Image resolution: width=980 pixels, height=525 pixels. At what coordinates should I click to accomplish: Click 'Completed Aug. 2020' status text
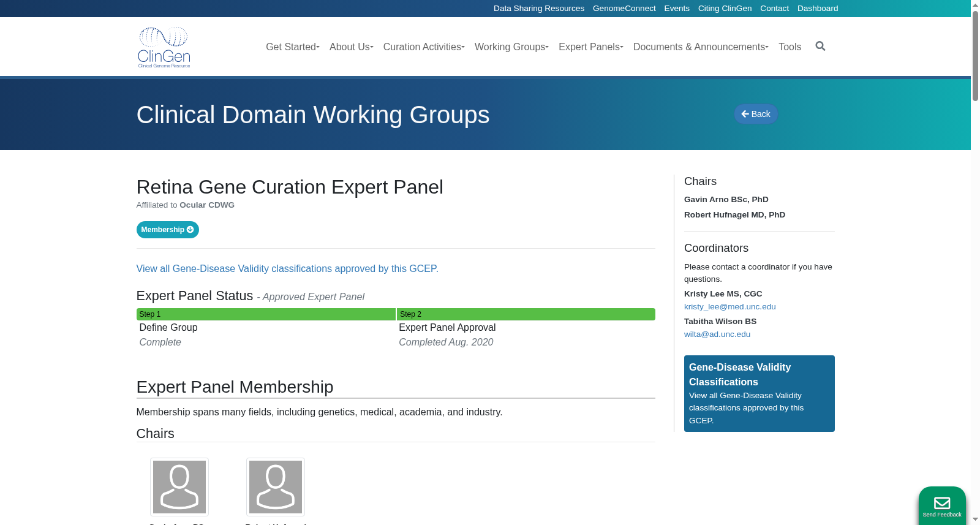pyautogui.click(x=446, y=342)
